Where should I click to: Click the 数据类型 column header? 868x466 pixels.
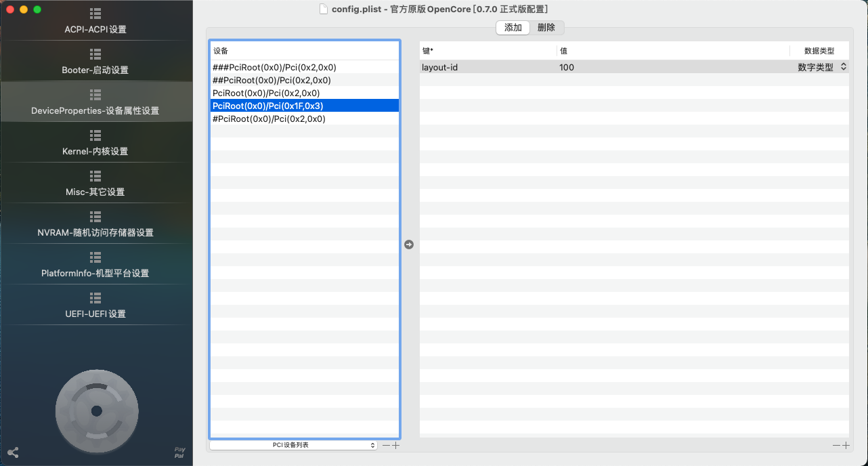819,51
